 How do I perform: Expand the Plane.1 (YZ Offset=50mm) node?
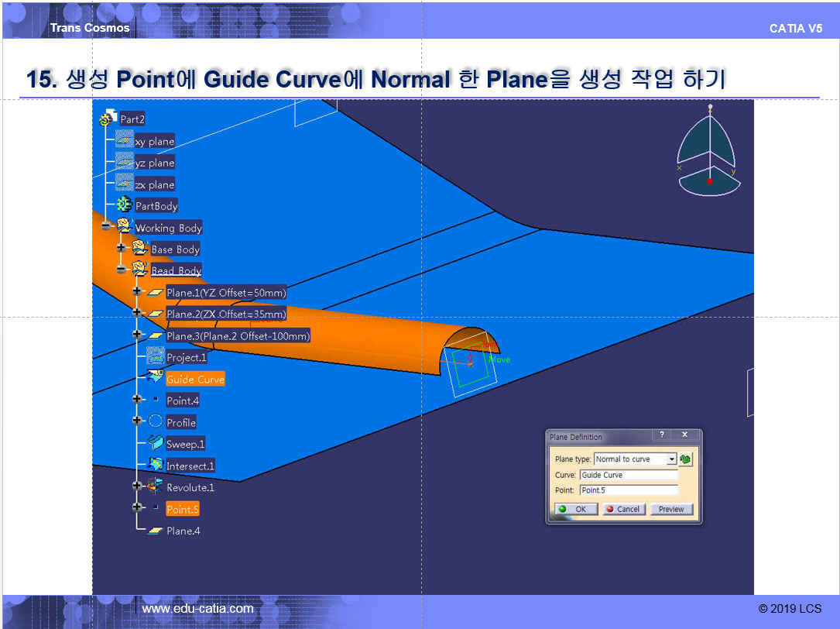click(x=137, y=291)
